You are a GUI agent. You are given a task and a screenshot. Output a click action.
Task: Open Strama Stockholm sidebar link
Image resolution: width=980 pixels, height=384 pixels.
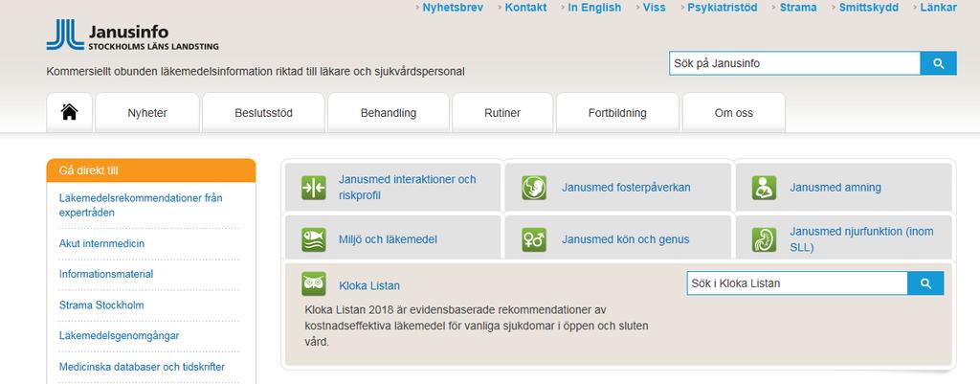click(101, 305)
